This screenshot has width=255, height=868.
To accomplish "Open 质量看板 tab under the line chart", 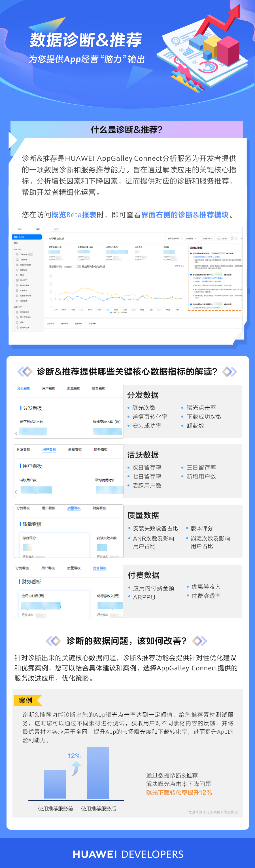I will click(78, 324).
